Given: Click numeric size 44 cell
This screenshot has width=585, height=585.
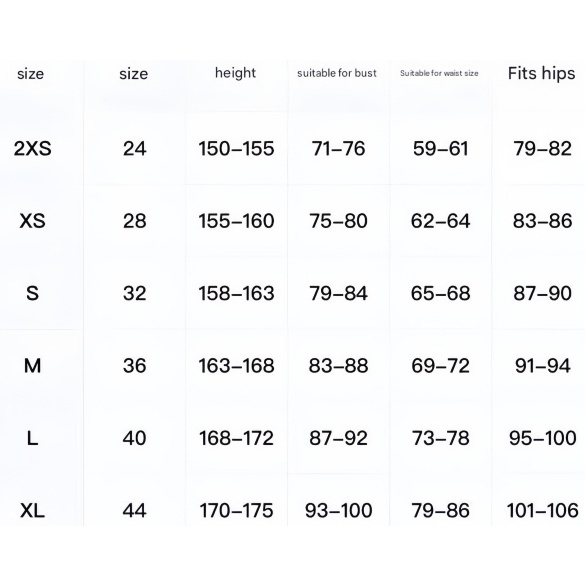Looking at the screenshot, I should click(135, 510).
